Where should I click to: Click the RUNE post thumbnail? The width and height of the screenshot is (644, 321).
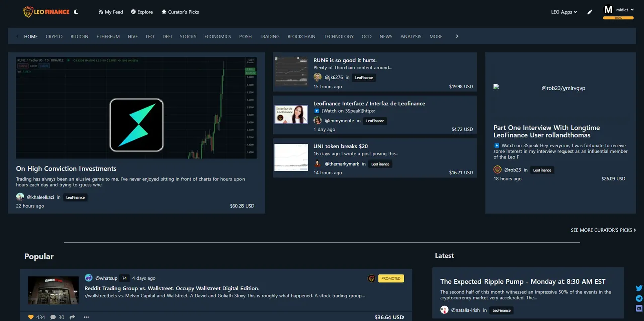click(291, 71)
